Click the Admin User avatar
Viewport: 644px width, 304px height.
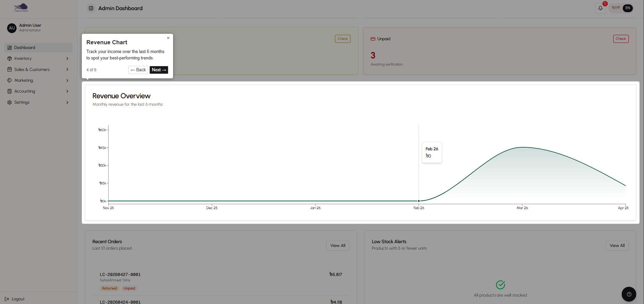coord(12,28)
